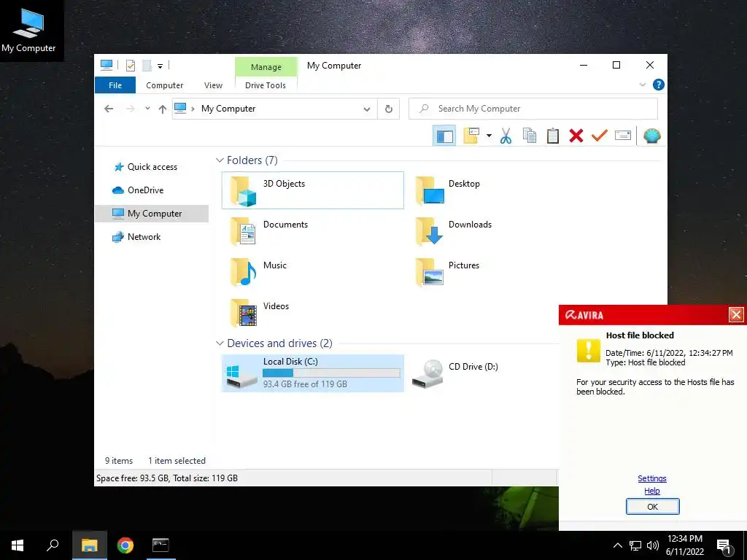The height and width of the screenshot is (560, 747).
Task: Click the Forward arrow in navigation bar
Action: point(130,109)
